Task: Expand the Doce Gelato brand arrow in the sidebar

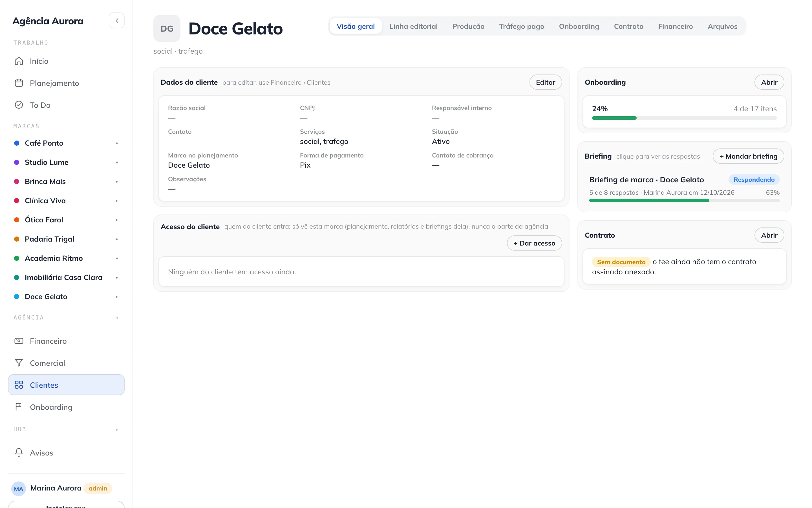Action: click(117, 297)
